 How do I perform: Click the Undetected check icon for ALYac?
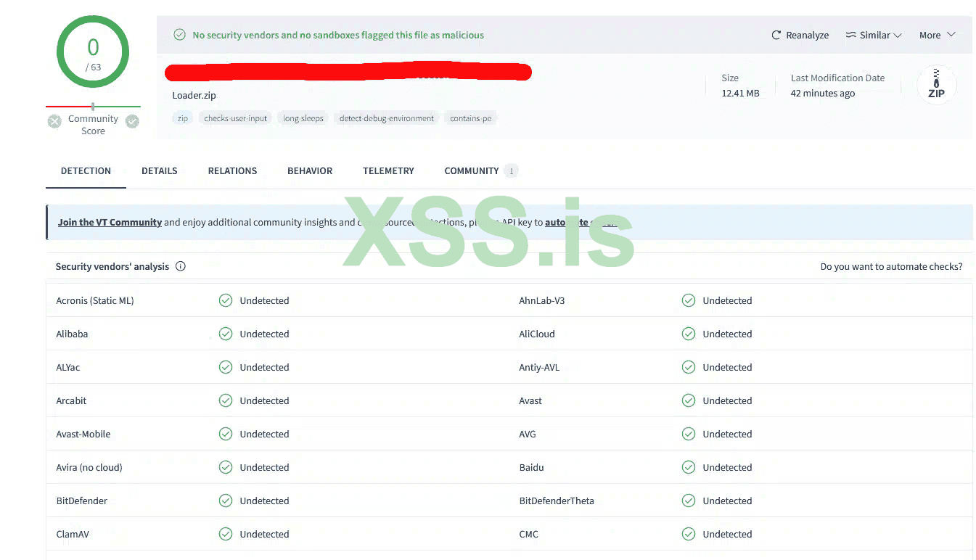point(226,367)
